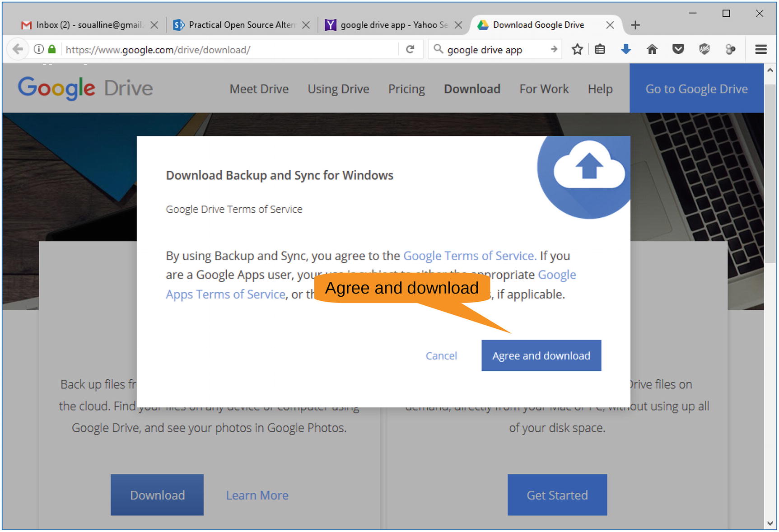
Task: Click the URL address field
Action: click(x=230, y=50)
